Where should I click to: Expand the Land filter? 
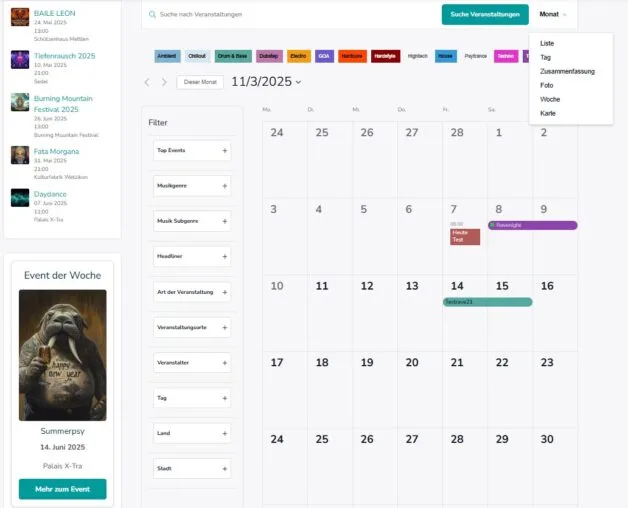pyautogui.click(x=192, y=433)
